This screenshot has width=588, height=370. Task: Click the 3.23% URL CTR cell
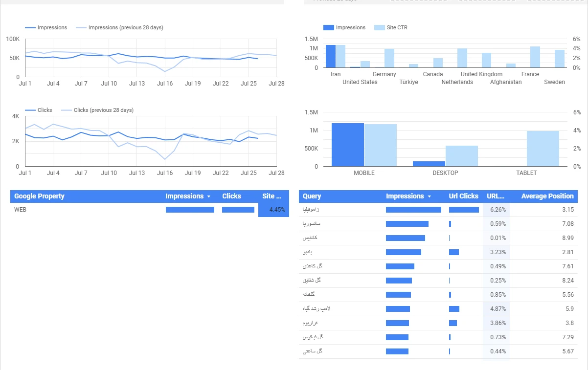(496, 252)
